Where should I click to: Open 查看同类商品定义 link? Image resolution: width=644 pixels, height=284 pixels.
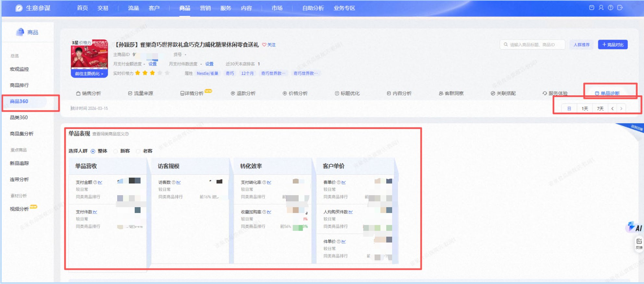110,134
